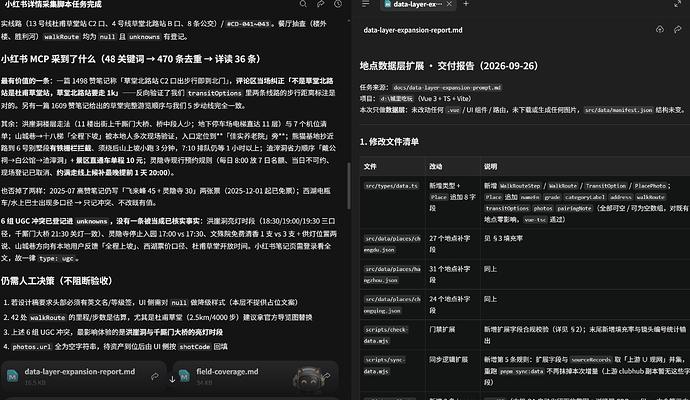
Task: Click markdown icon of data-layer-expansion-report.md card
Action: pyautogui.click(x=12, y=376)
